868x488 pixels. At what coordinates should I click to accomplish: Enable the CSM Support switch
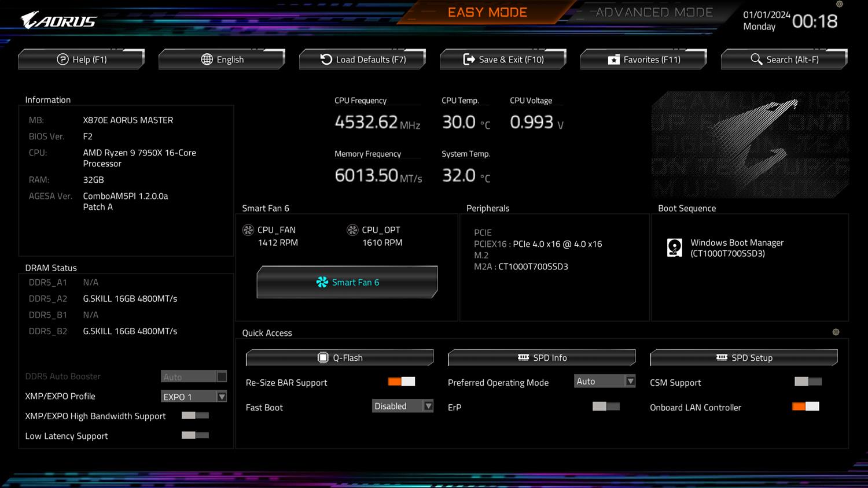click(808, 382)
